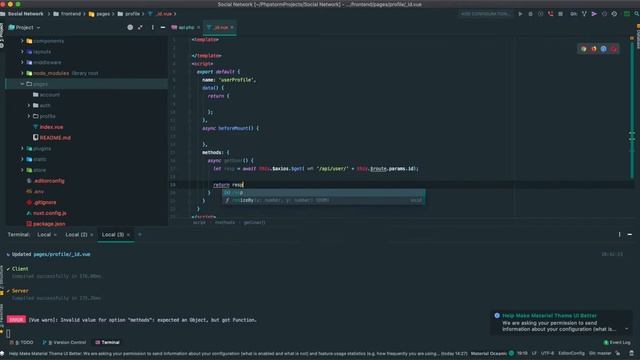Click the green layout icon near search
The height and width of the screenshot is (360, 640).
pos(627,14)
